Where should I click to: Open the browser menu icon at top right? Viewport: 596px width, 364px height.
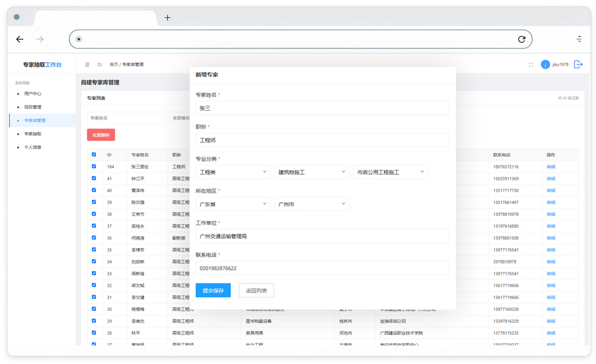point(579,39)
